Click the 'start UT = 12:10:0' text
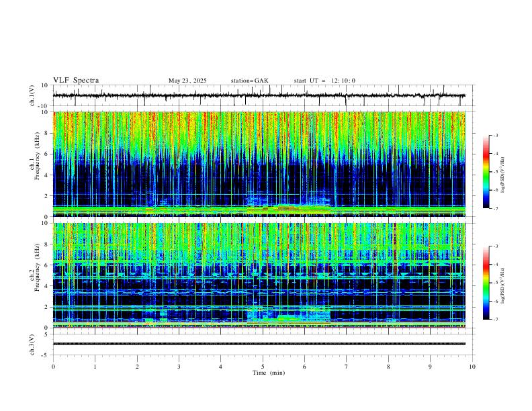Viewport: 532px width, 411px height. point(324,81)
